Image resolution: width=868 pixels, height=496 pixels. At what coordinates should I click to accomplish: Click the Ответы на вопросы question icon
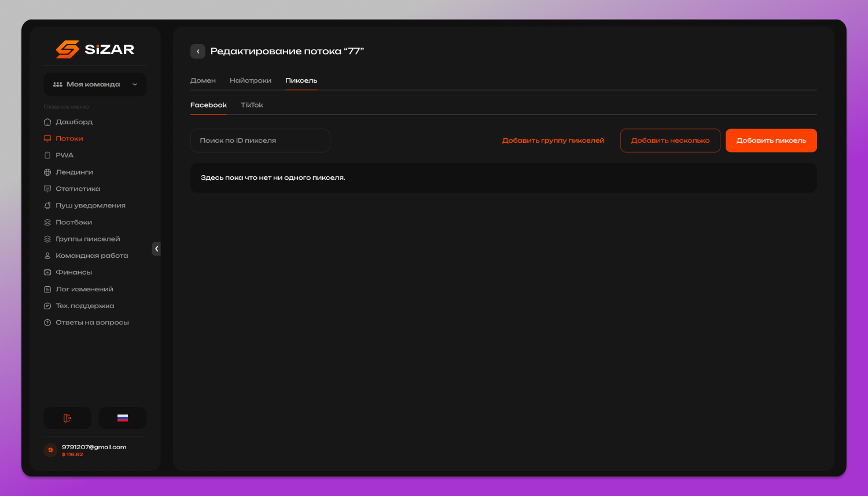click(x=47, y=323)
